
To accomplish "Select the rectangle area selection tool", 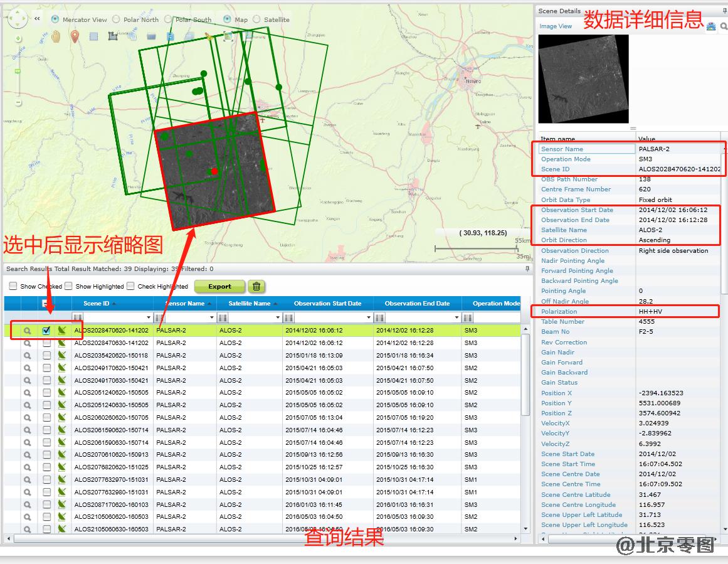I will (x=93, y=36).
